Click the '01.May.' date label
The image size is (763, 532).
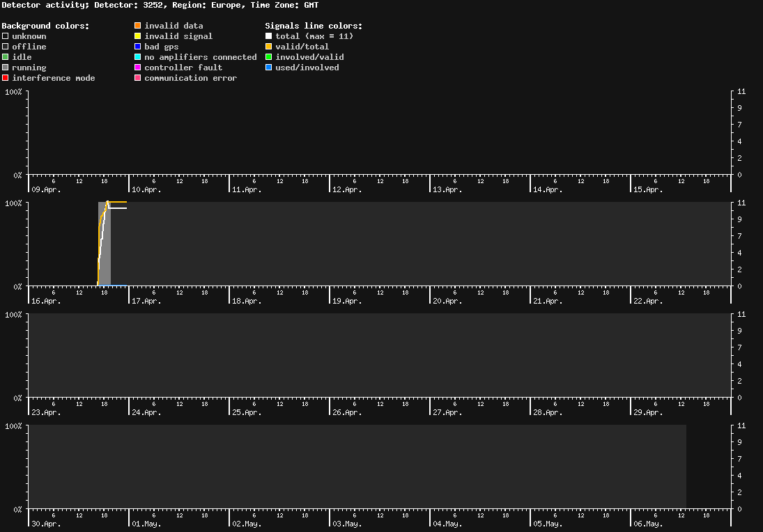point(146,524)
